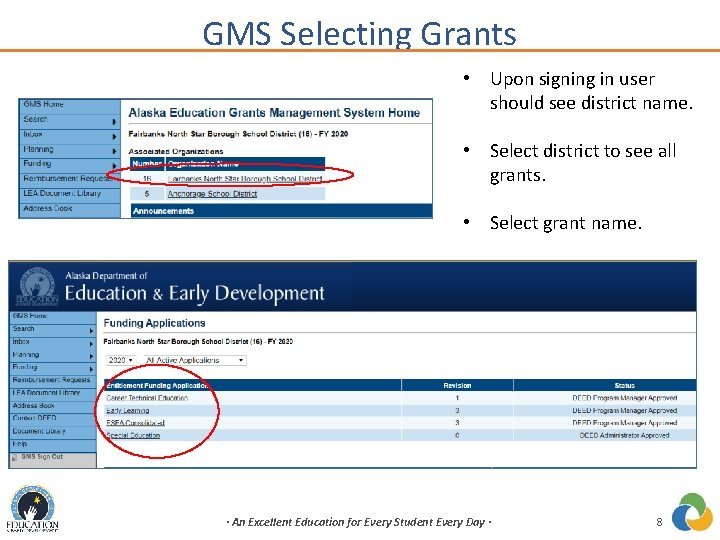Screen dimensions: 720x540
Task: Open Reimbursement Requests in lower sidebar
Action: click(x=51, y=380)
